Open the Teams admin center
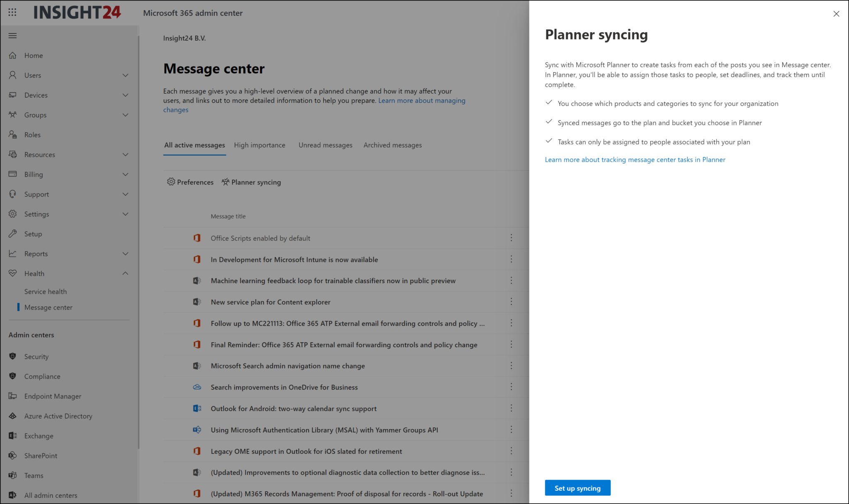The height and width of the screenshot is (504, 849). [x=34, y=475]
